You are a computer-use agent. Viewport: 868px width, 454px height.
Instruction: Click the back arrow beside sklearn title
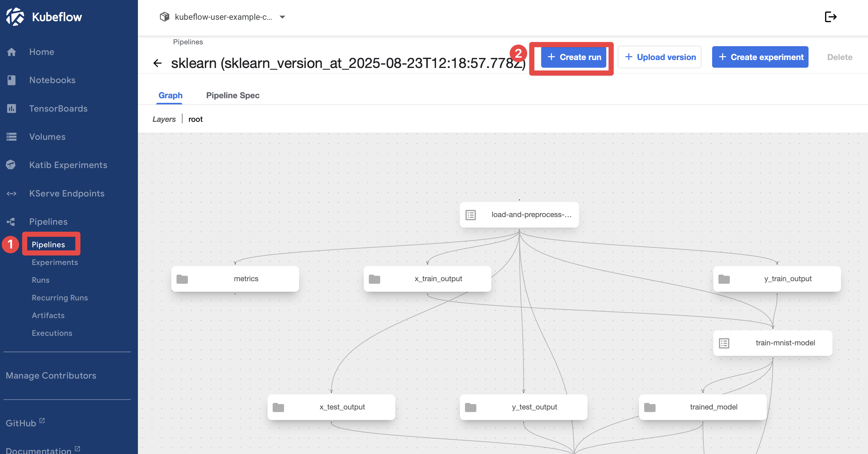pyautogui.click(x=157, y=63)
